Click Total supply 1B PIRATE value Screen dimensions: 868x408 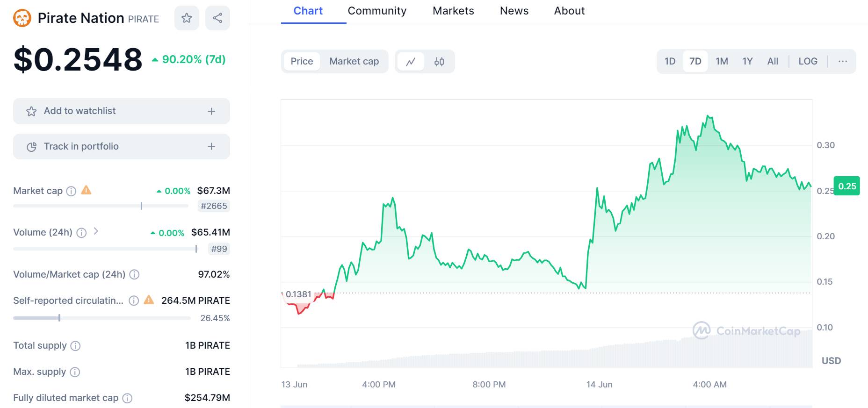(x=207, y=345)
